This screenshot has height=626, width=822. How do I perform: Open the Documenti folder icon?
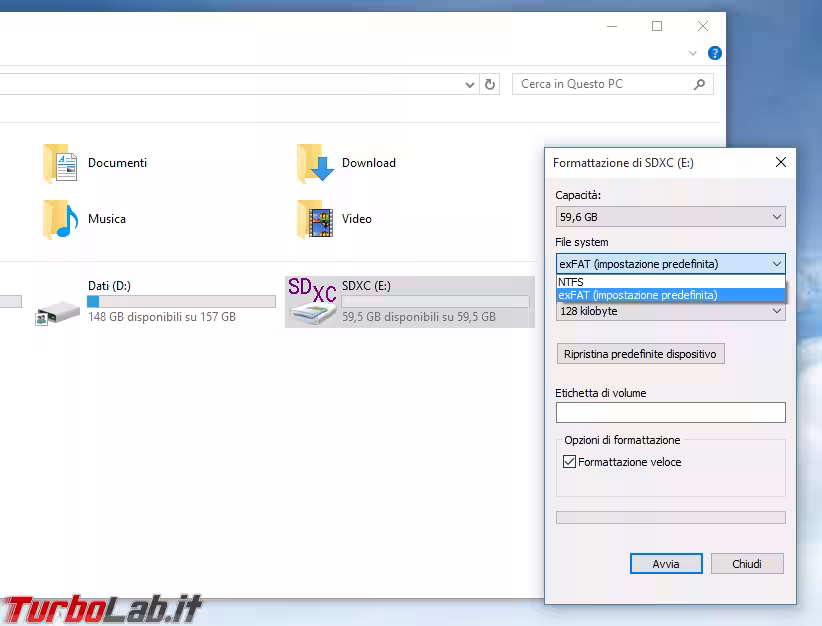point(58,162)
